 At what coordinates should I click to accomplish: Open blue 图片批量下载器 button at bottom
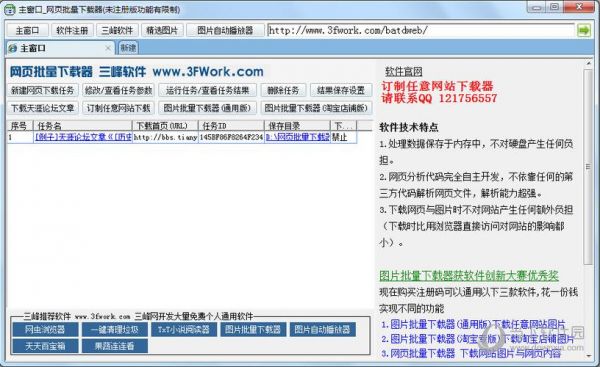(x=253, y=329)
